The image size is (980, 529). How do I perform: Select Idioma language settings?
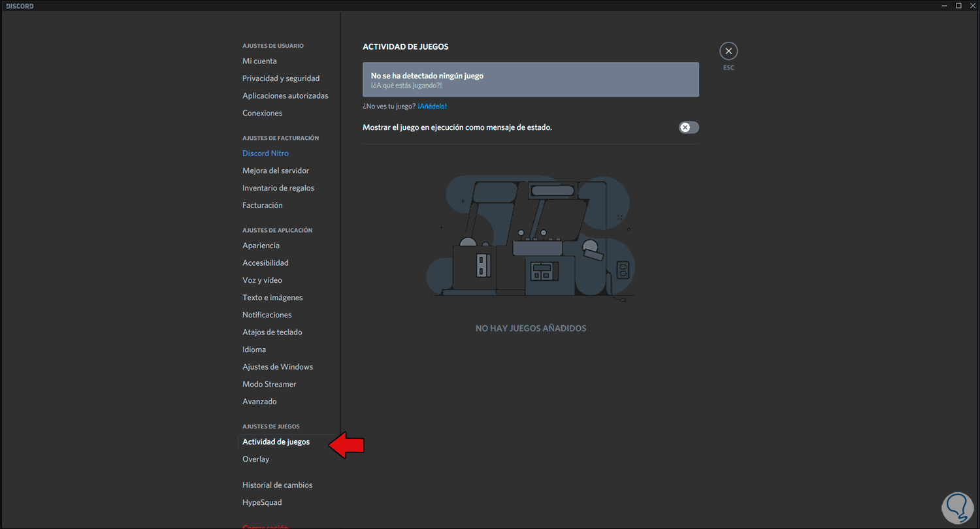[x=254, y=349]
